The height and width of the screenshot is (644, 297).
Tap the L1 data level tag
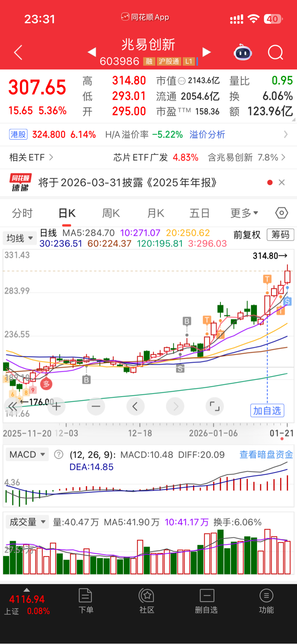click(189, 61)
